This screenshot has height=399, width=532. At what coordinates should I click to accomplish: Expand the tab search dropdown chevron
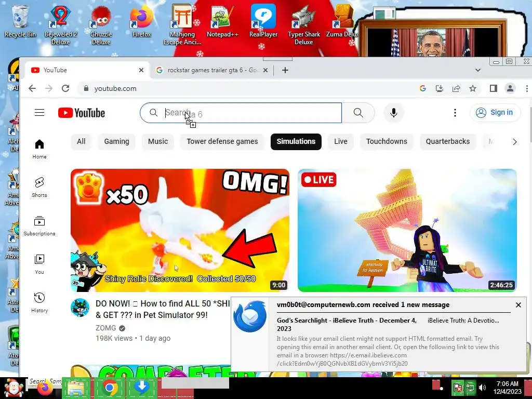click(x=478, y=70)
